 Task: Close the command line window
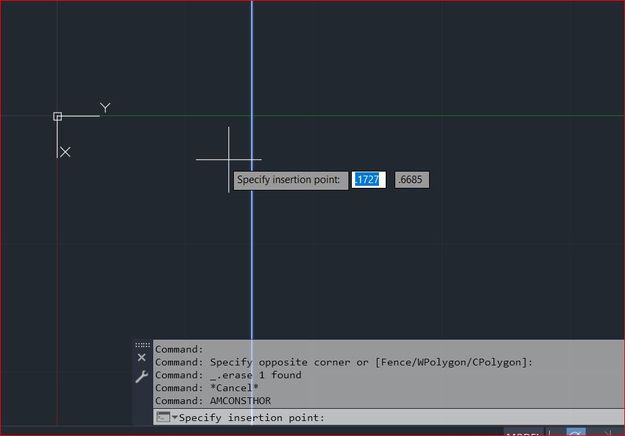coord(142,357)
